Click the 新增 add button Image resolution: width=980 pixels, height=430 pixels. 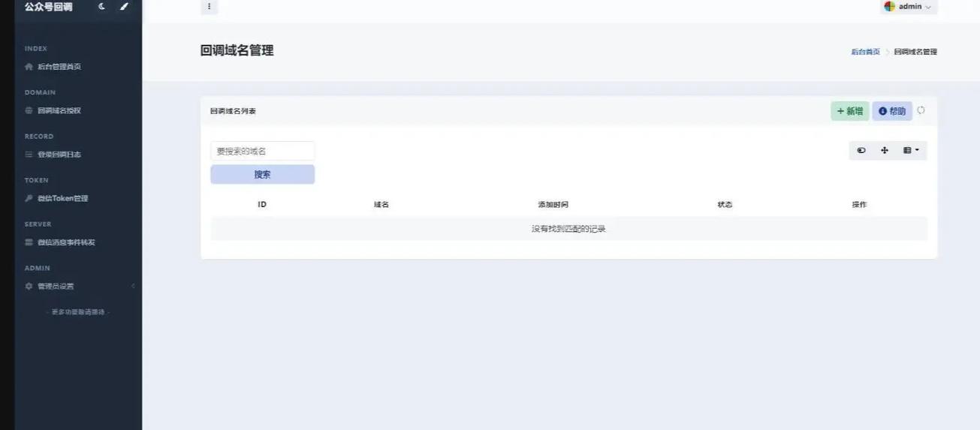(x=849, y=111)
